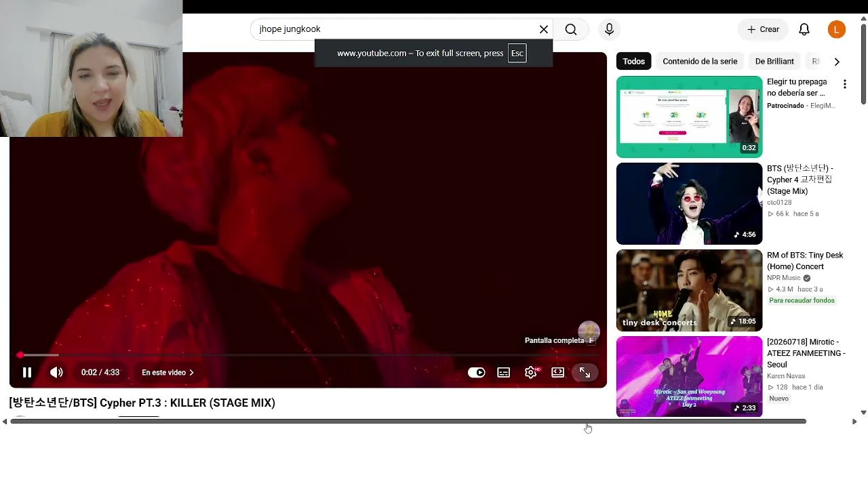Show more filter chips with the arrow

(837, 61)
